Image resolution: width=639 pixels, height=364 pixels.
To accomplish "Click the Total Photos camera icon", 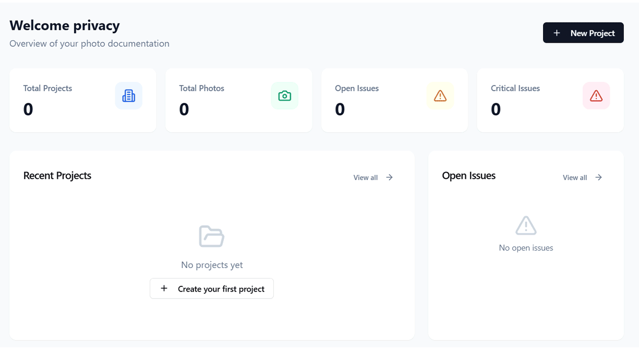I will [x=285, y=96].
